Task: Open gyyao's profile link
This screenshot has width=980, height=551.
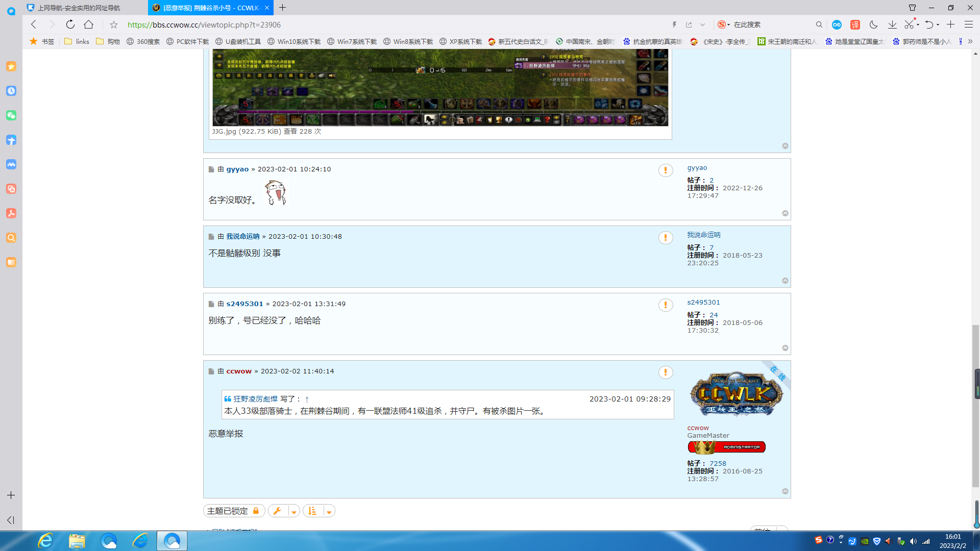Action: [x=237, y=169]
